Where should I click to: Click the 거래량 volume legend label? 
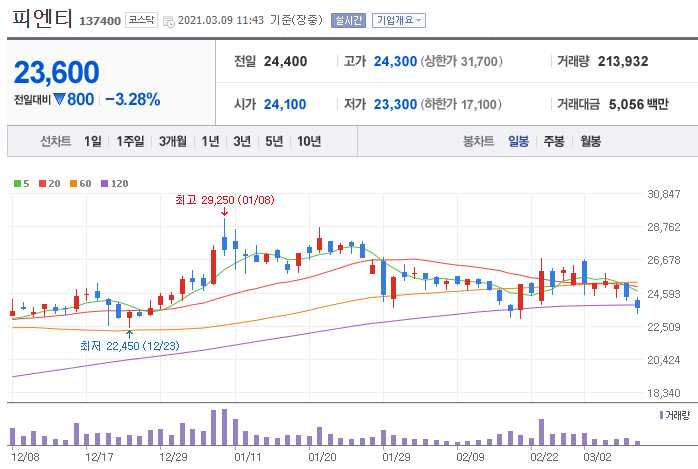pyautogui.click(x=674, y=415)
